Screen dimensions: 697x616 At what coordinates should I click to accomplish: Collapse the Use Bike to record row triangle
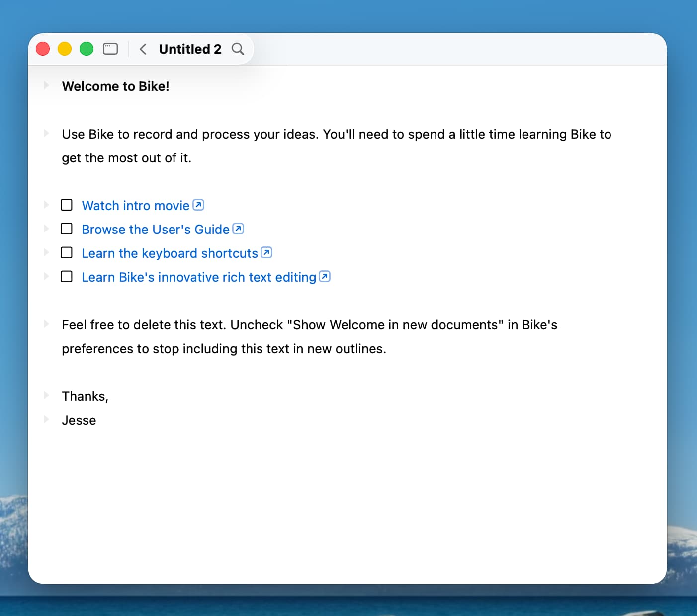click(46, 133)
